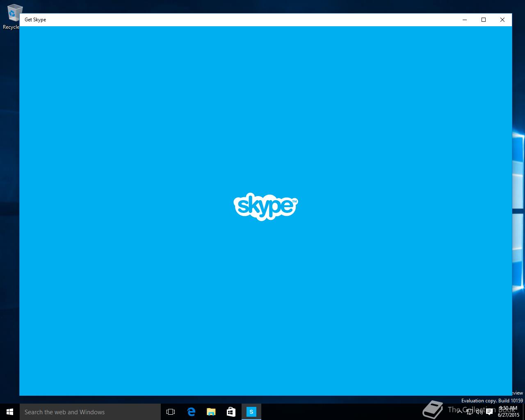Open the Action Center notifications icon
Image resolution: width=525 pixels, height=420 pixels.
(x=489, y=412)
